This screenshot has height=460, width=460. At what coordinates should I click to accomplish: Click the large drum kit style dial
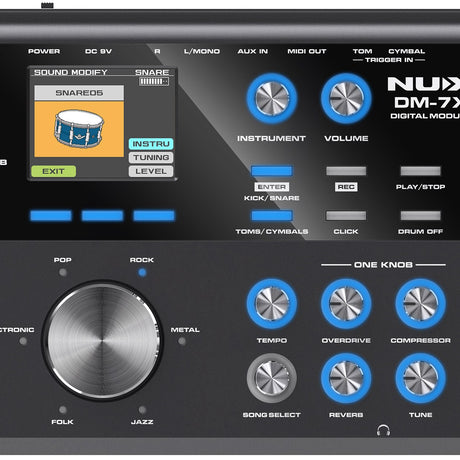[x=102, y=341]
